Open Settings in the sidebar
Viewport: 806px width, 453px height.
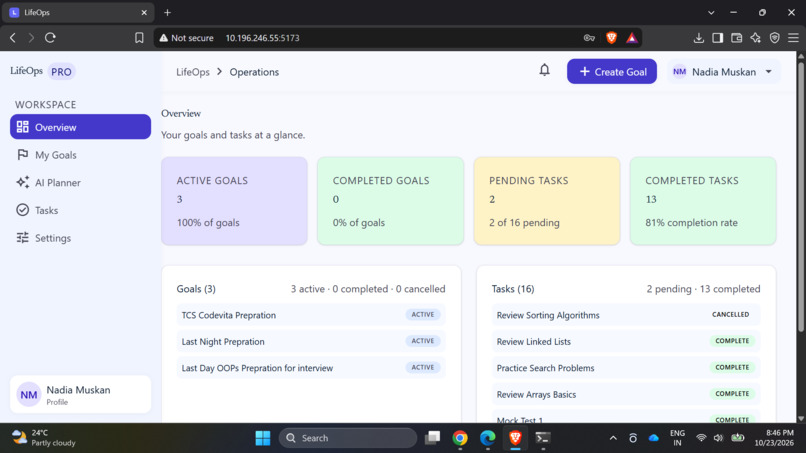click(80, 238)
